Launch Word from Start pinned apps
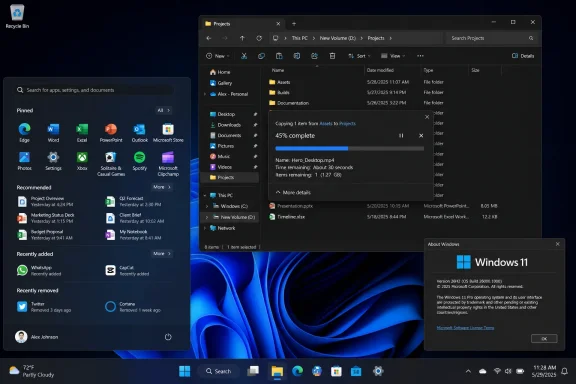 tap(53, 133)
